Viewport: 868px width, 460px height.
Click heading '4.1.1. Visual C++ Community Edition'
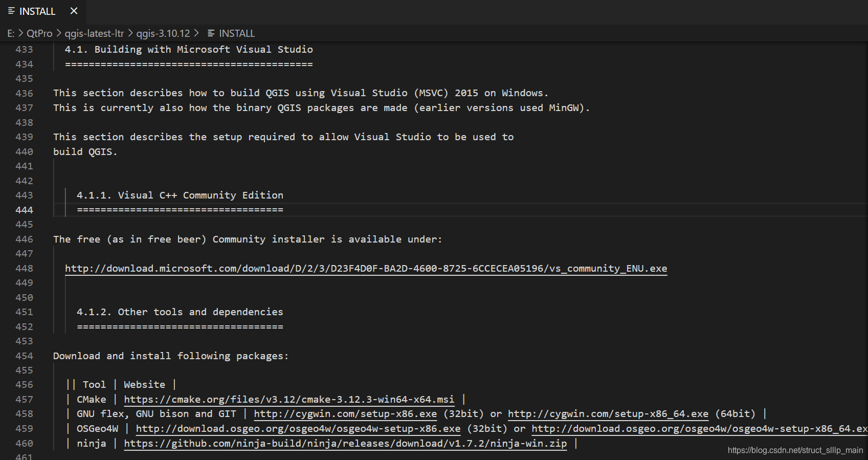[x=180, y=195]
